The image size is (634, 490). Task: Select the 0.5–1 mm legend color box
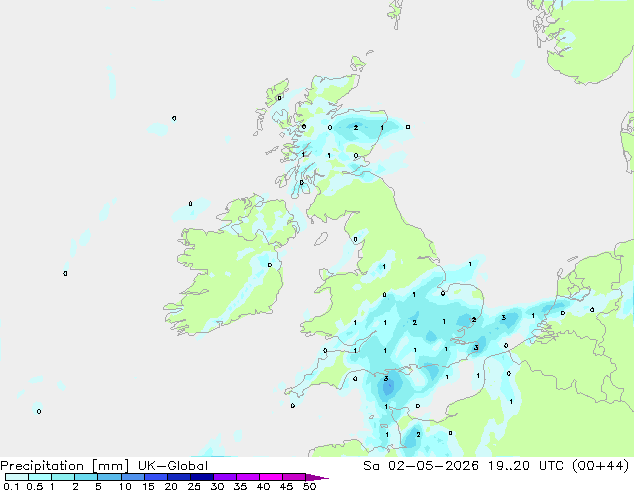coord(40,477)
